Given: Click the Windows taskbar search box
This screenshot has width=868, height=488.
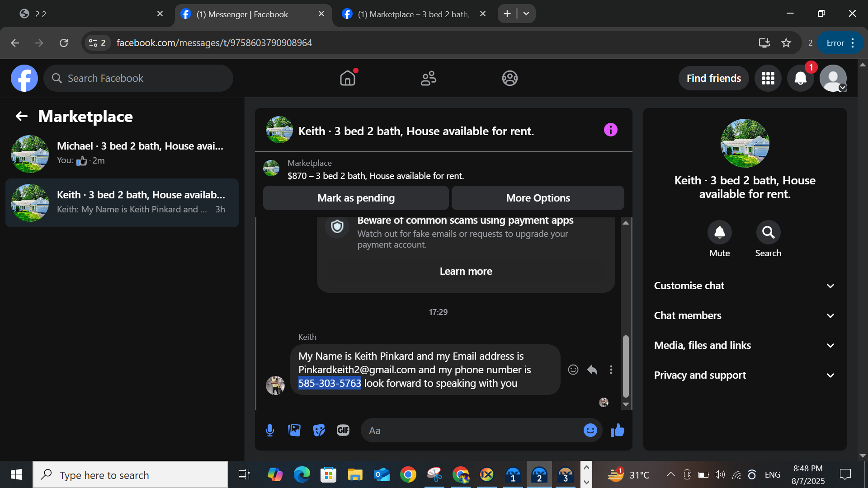Looking at the screenshot, I should (130, 474).
